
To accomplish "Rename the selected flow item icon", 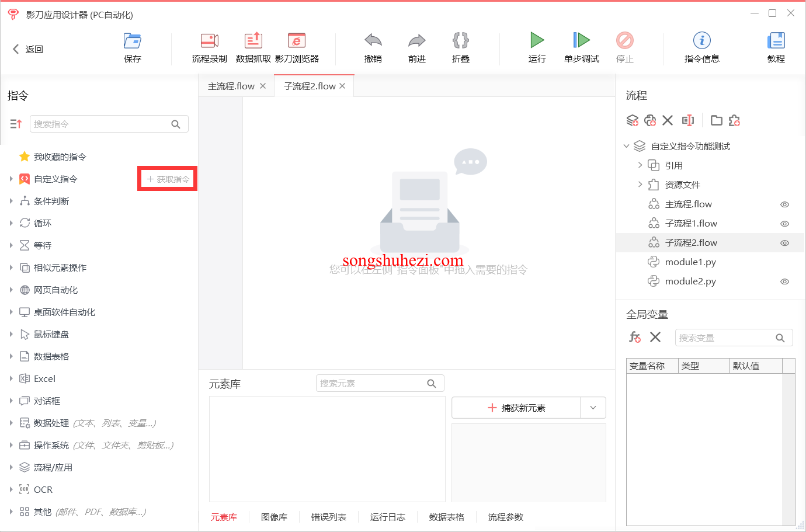I will pyautogui.click(x=688, y=120).
